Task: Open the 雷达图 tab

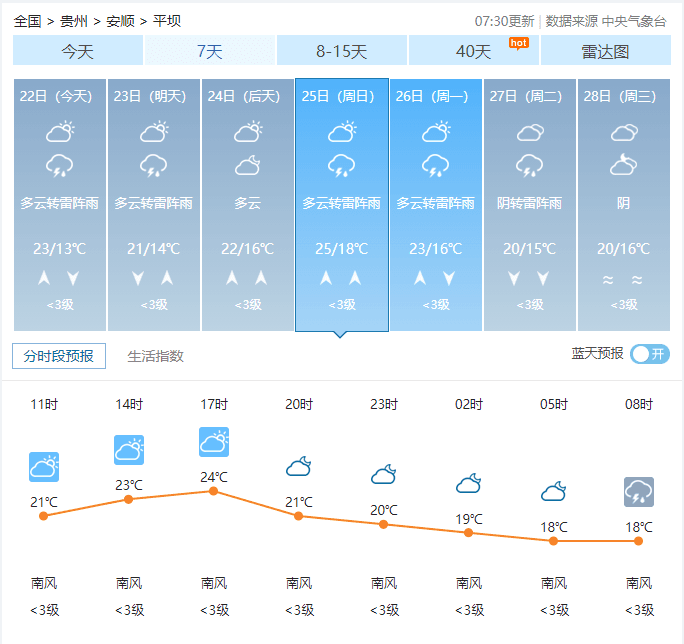Action: [605, 51]
